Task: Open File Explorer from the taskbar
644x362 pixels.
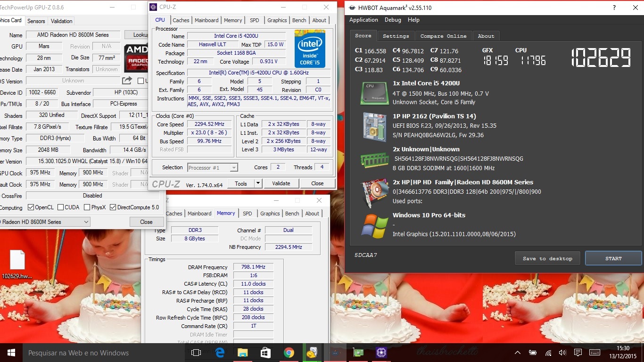Action: 242,353
